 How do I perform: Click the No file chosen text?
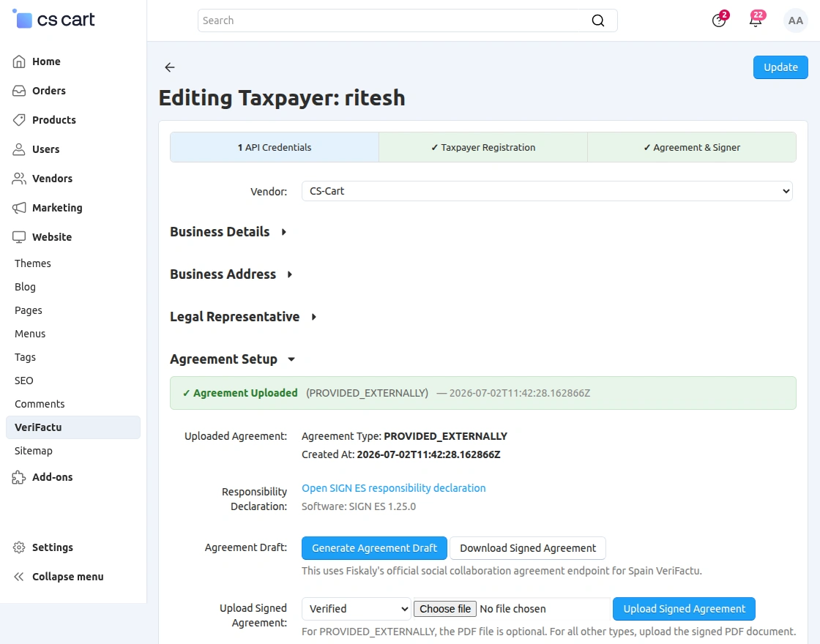click(512, 609)
